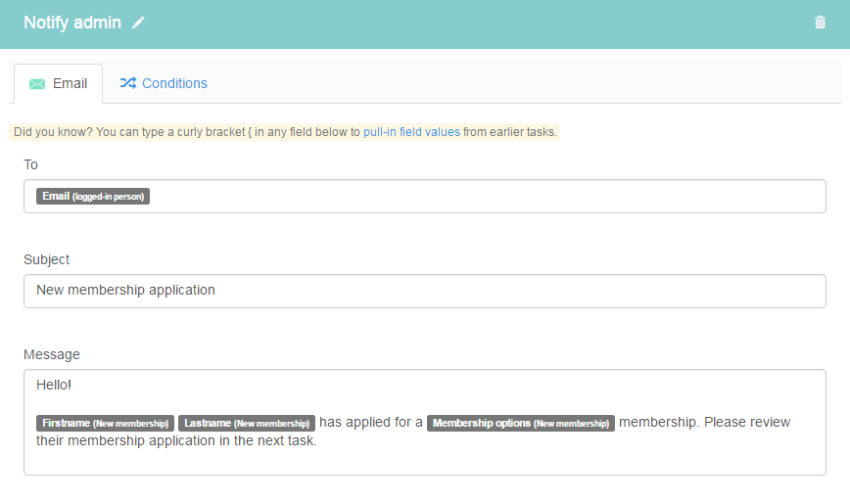Focus the Subject input field
This screenshot has width=850, height=504.
pos(424,291)
